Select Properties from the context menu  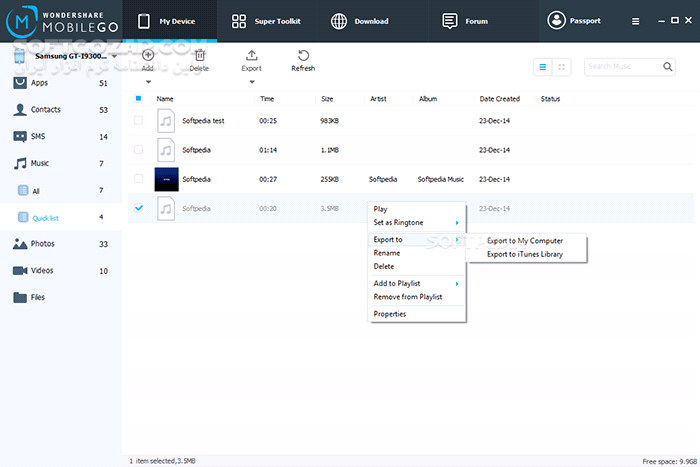pyautogui.click(x=390, y=314)
